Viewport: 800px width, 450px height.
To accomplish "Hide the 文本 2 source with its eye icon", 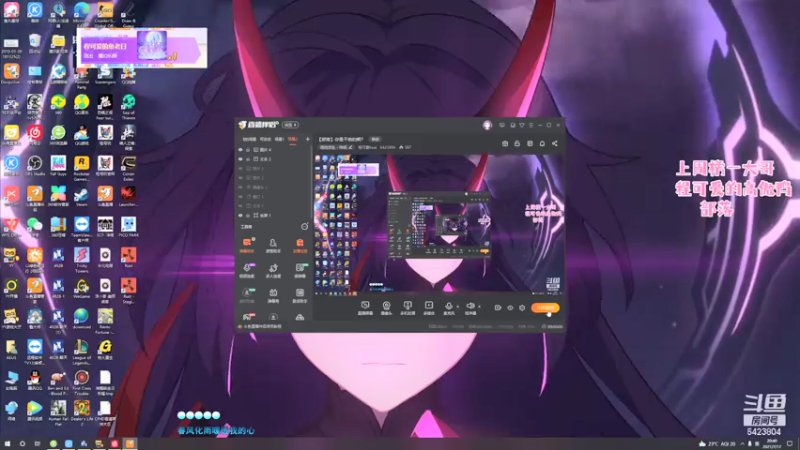I will (241, 159).
